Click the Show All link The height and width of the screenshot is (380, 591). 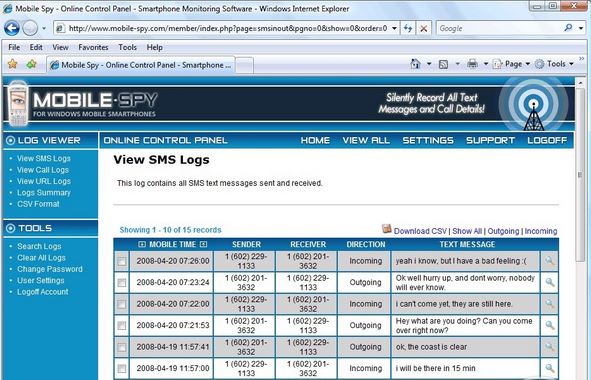point(467,231)
